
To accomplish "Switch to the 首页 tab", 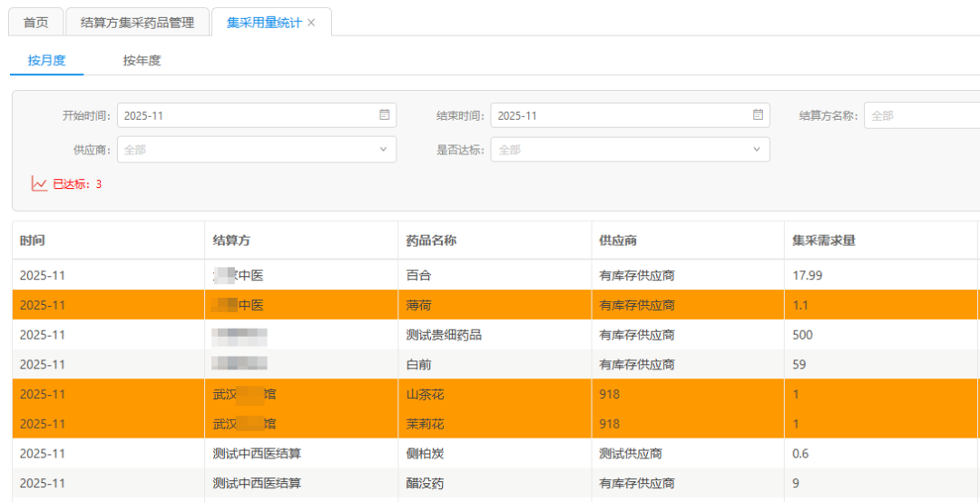I will pos(36,23).
